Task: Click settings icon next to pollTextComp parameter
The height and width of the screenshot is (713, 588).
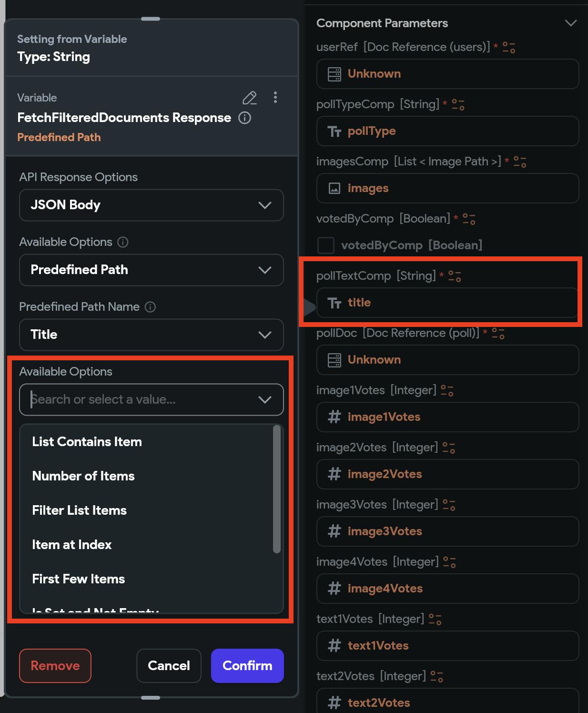Action: 455,276
